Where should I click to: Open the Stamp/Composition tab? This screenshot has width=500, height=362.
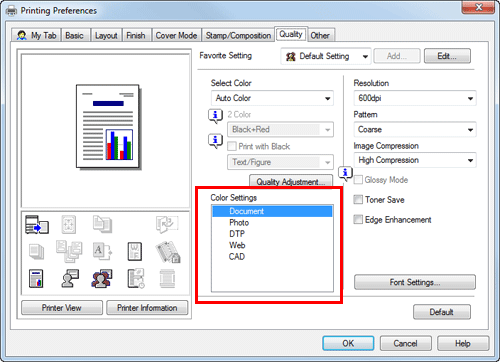pos(238,35)
